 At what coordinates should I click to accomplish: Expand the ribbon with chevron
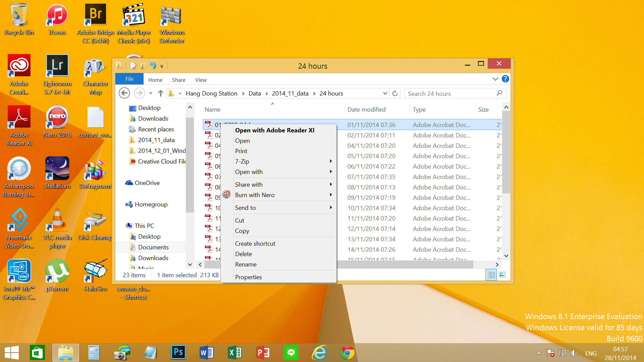click(495, 79)
